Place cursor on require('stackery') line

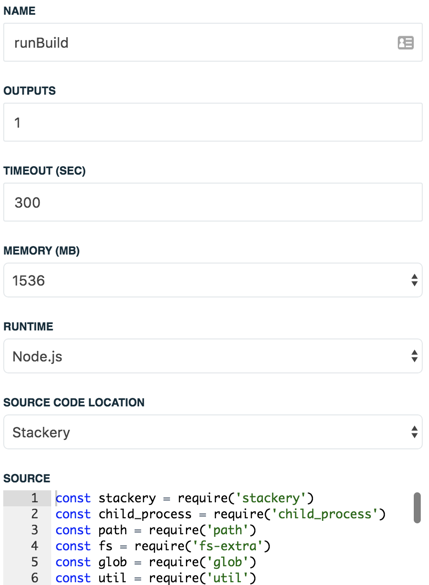(x=185, y=498)
